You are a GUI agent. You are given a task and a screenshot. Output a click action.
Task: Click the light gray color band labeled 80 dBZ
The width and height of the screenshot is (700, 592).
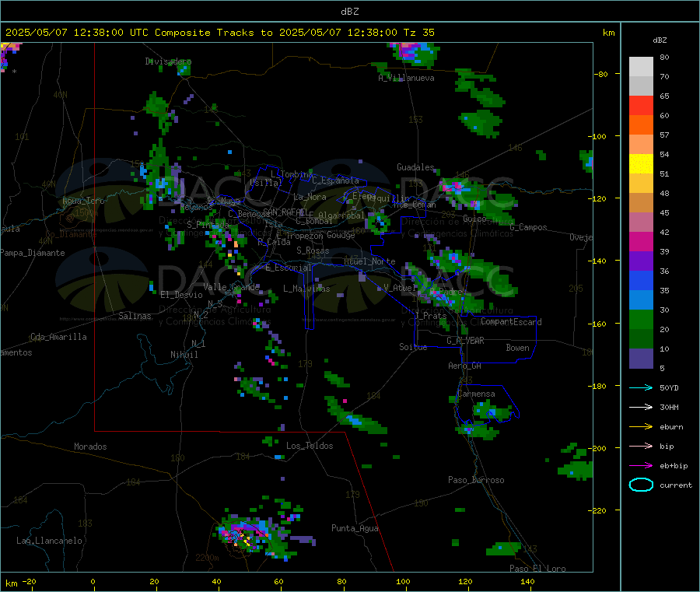[x=641, y=67]
